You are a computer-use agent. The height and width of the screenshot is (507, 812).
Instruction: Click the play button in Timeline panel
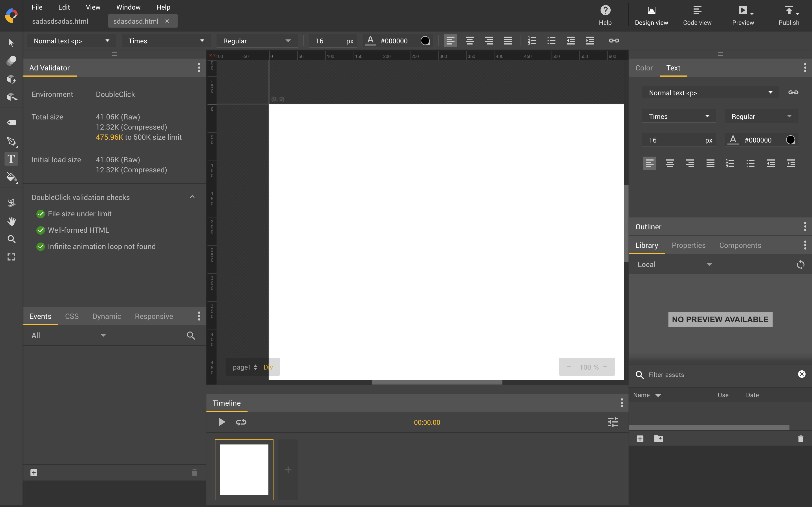pos(222,422)
